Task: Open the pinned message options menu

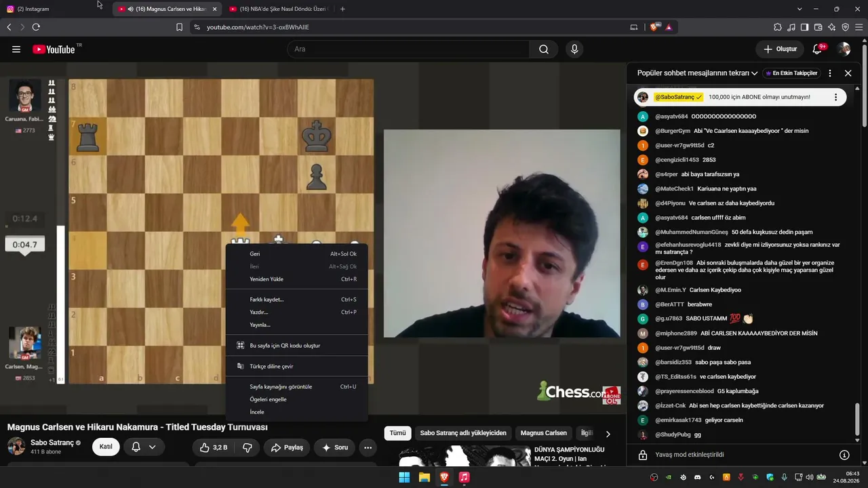Action: 835,97
